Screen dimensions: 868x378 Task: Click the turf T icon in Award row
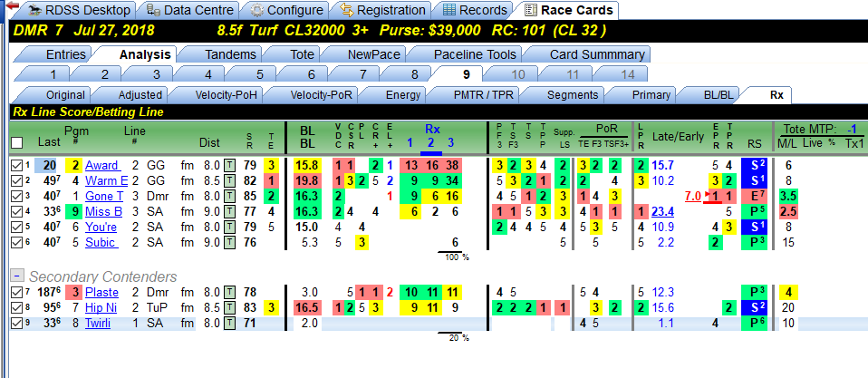229,165
